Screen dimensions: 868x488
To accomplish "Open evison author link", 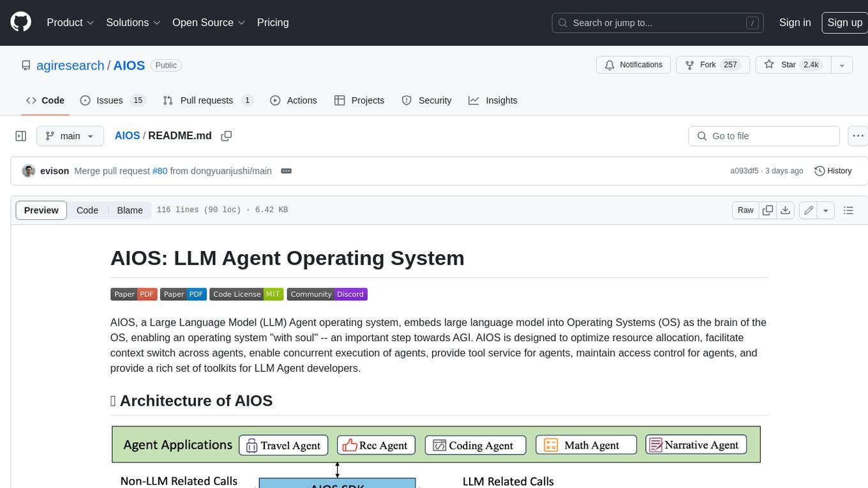I will click(x=54, y=171).
